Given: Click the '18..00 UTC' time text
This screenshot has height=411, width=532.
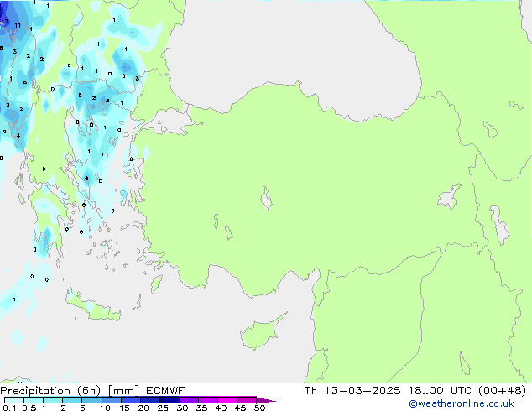Looking at the screenshot, I should tap(440, 391).
